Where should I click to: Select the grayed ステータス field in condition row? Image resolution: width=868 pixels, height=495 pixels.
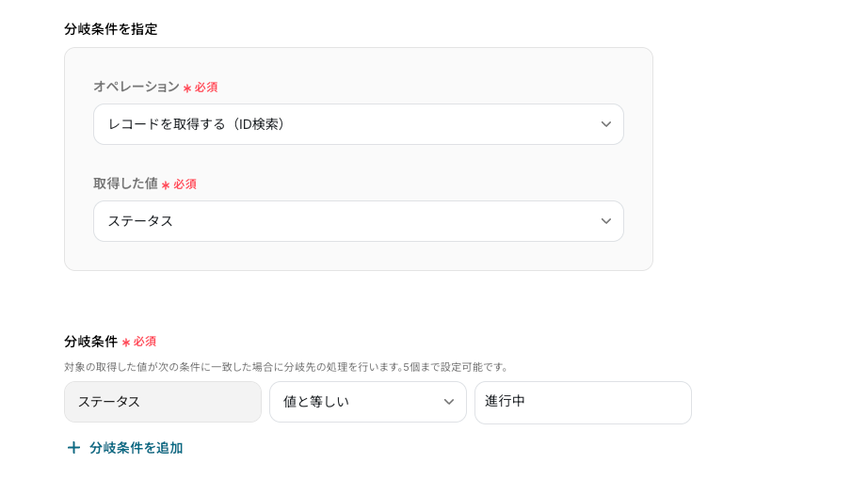163,402
